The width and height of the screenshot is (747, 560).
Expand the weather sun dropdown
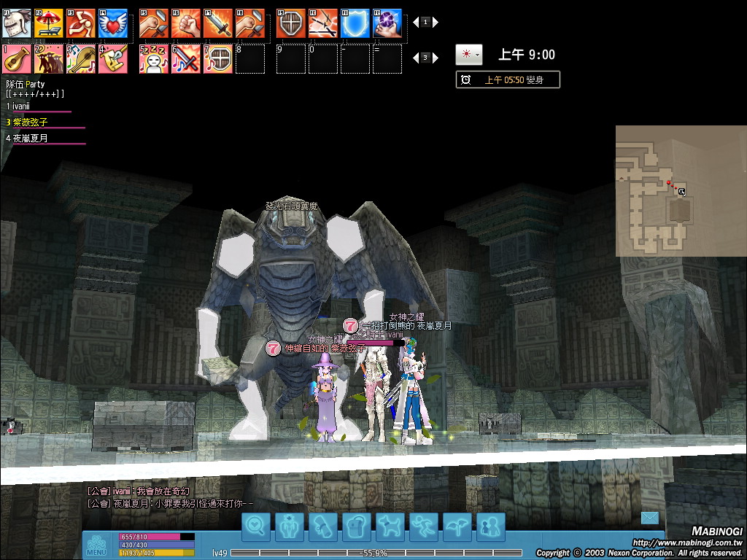tap(468, 55)
